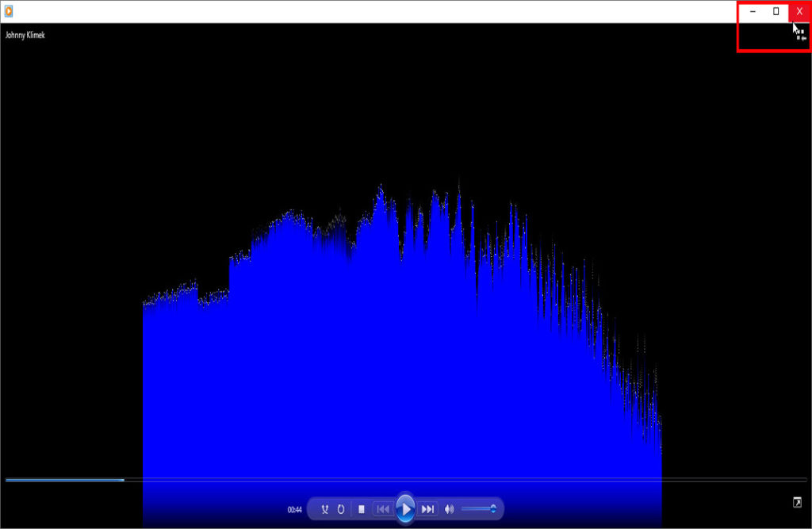The width and height of the screenshot is (812, 529).
Task: Minimize the media player window
Action: pyautogui.click(x=753, y=11)
